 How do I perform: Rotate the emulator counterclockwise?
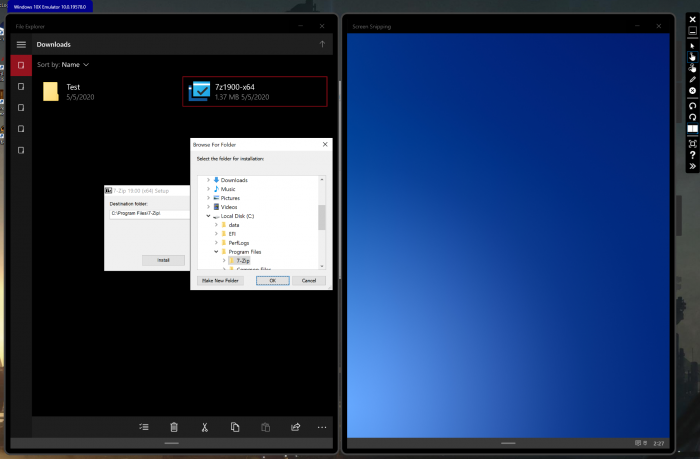692,106
